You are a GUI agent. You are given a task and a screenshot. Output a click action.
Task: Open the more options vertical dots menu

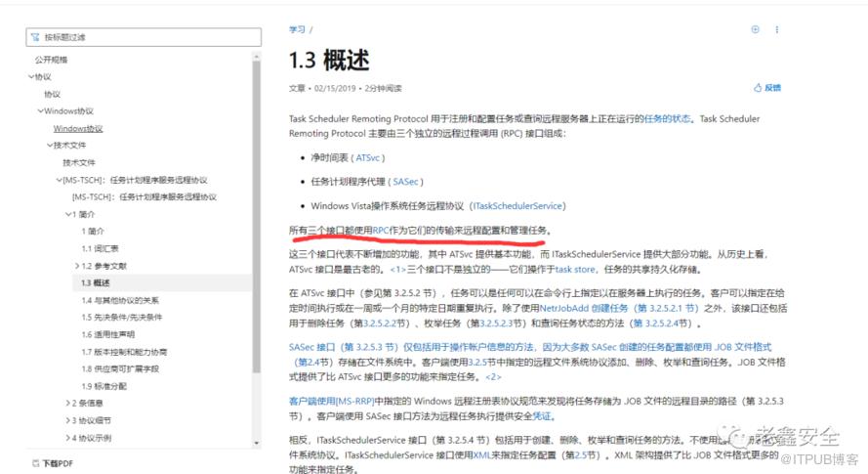(x=776, y=29)
